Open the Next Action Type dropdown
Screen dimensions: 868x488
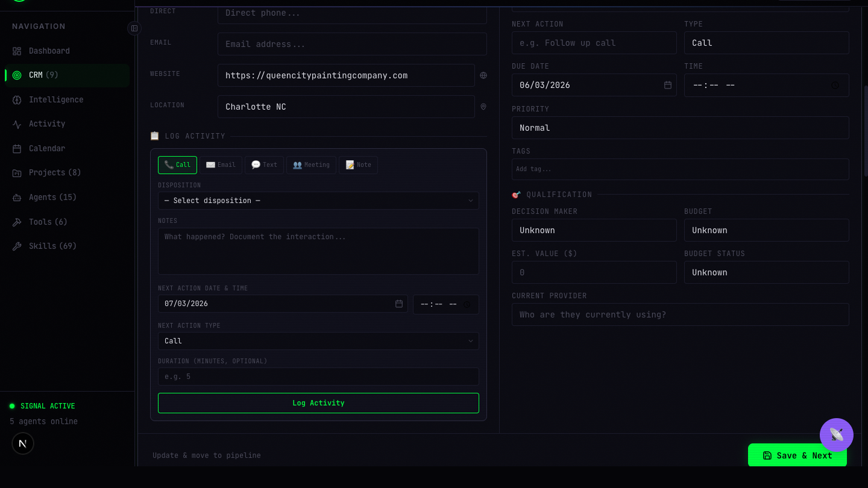pos(318,341)
